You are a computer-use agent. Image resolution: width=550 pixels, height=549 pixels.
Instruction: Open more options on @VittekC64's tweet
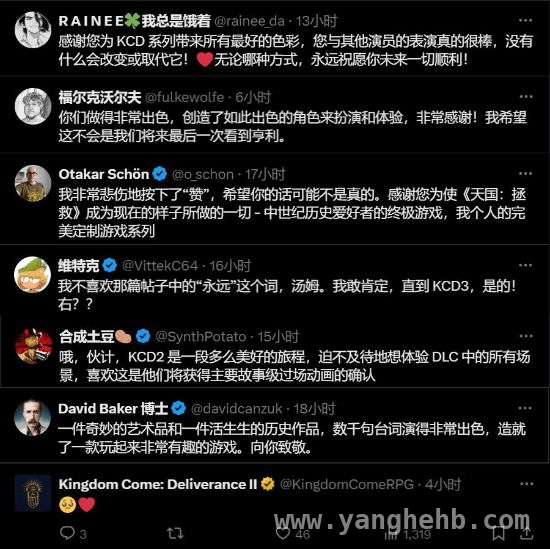[x=525, y=265]
